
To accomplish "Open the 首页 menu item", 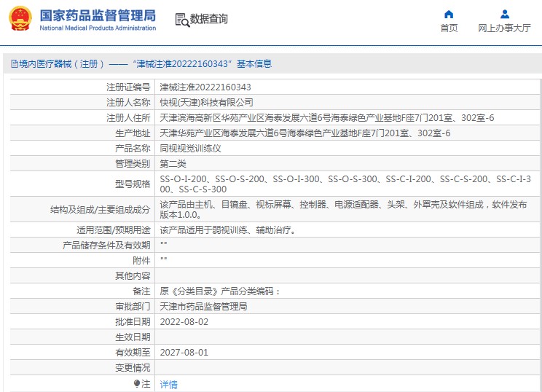I will click(449, 28).
